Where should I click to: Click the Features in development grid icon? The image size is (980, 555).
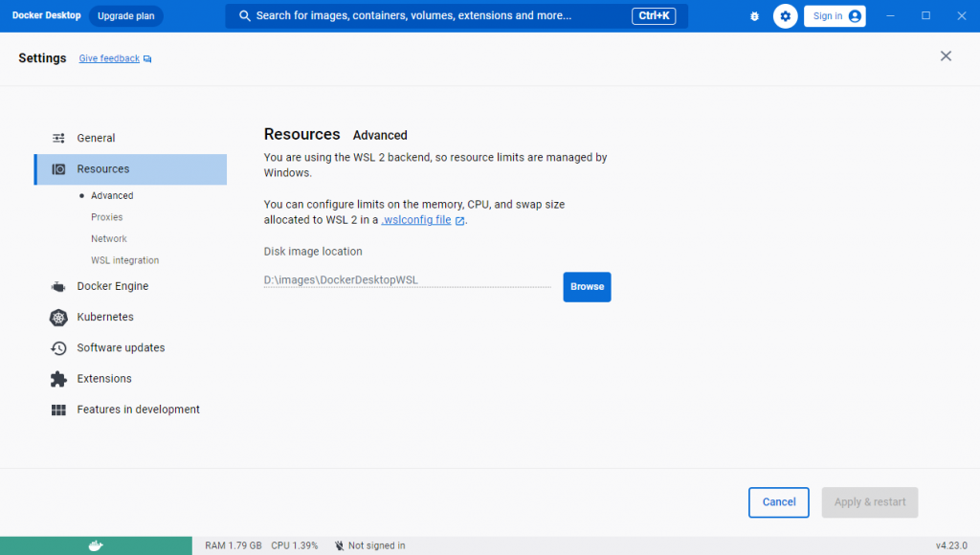point(58,409)
